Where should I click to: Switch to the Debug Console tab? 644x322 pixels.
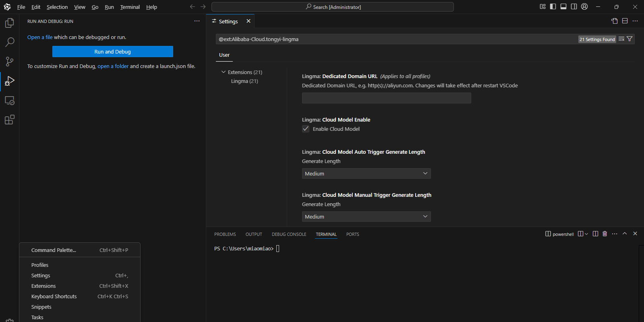[289, 234]
